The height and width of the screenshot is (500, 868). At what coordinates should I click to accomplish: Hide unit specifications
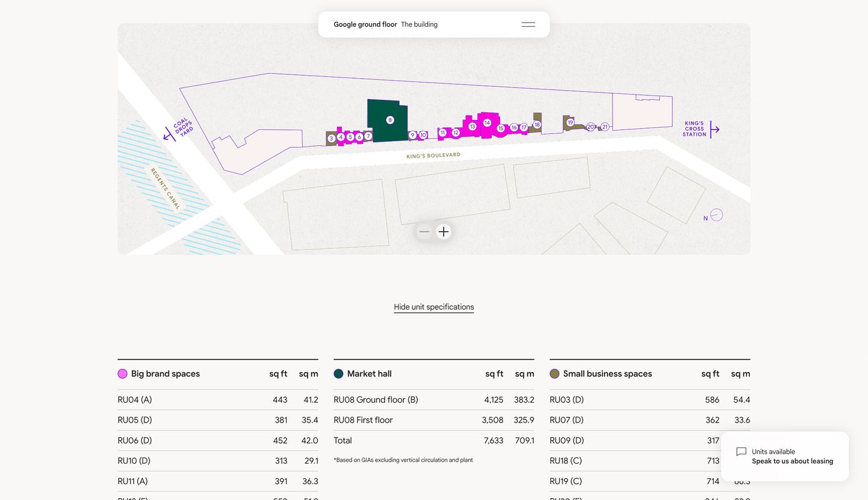434,307
